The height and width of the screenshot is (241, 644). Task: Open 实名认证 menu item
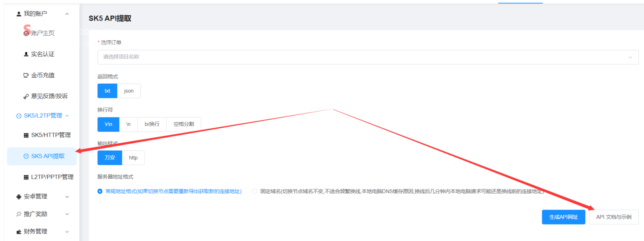coord(42,54)
